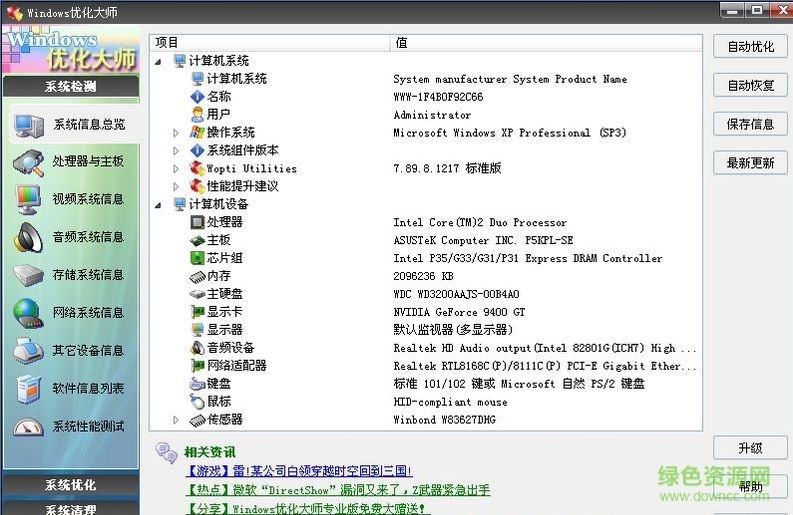This screenshot has height=515, width=793.
Task: Switch to the 系统检测 section tab
Action: coord(71,87)
